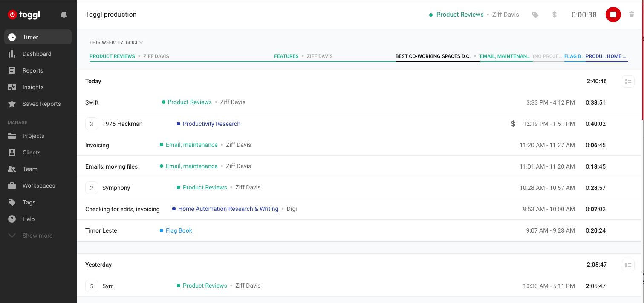Select Best Co-working Spaces D.C. segment

click(x=433, y=56)
